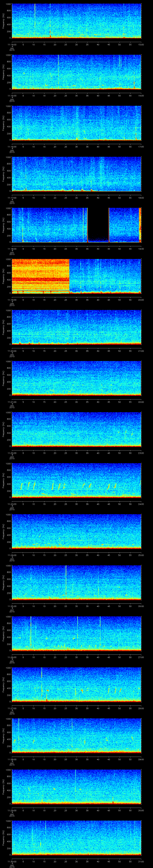Click the 11:17:00 start time label

[x=12, y=197]
